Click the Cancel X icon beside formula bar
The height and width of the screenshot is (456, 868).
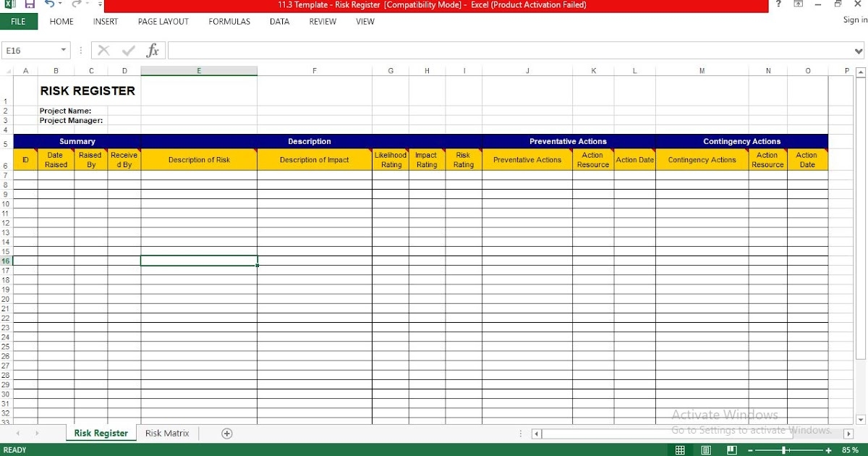[103, 51]
